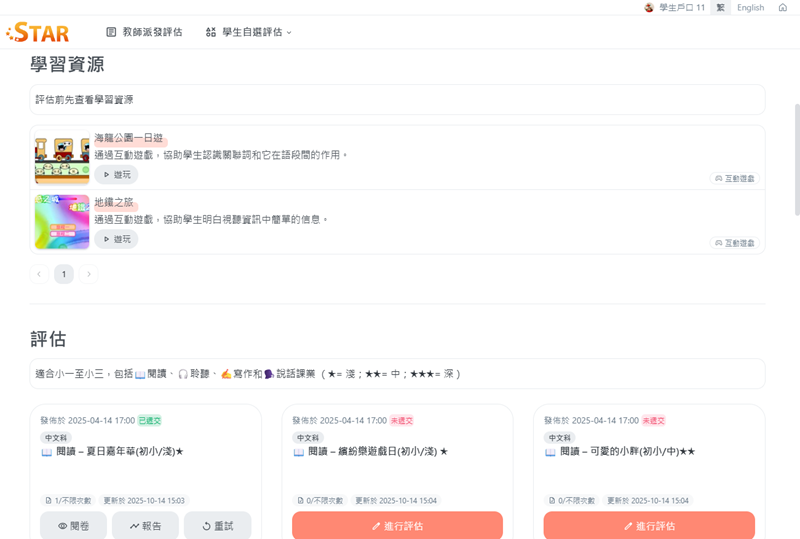
Task: Open the 海龍公園一日遊 game thumbnail
Action: click(62, 158)
